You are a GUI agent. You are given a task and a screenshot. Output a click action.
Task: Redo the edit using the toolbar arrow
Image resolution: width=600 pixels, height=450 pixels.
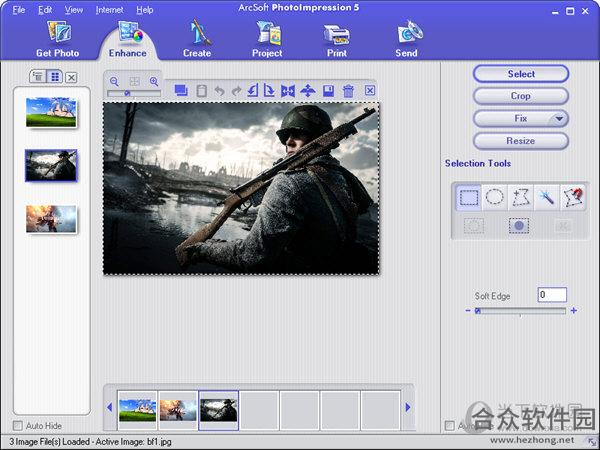(236, 91)
